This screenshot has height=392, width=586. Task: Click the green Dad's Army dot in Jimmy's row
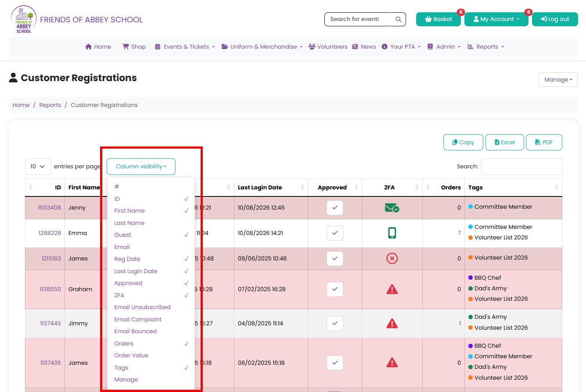click(x=471, y=317)
